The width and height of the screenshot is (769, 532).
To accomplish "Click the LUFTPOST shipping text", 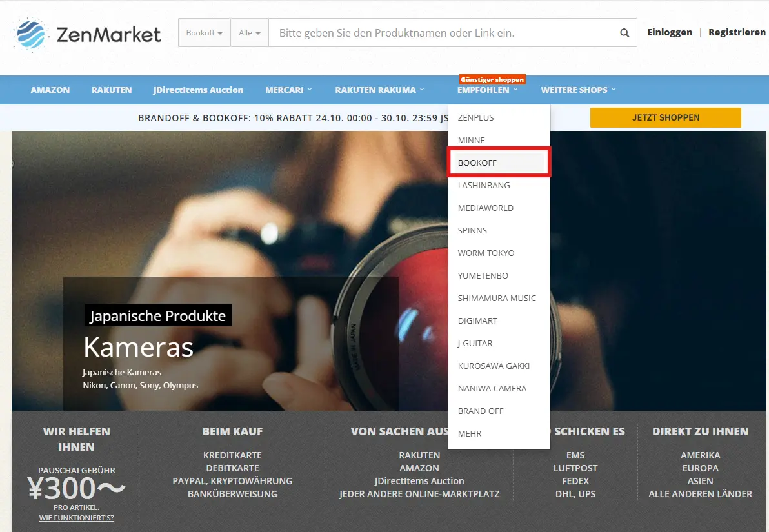I will pos(575,468).
